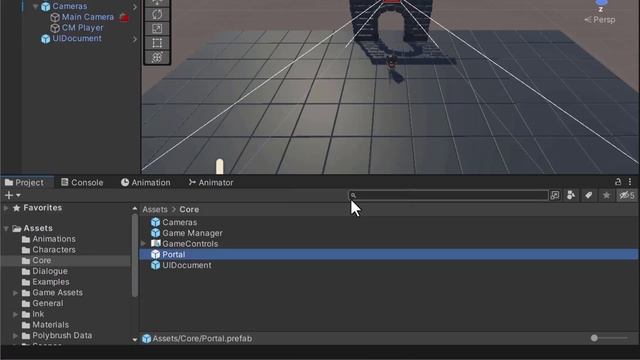Select the General folder

[x=48, y=303]
